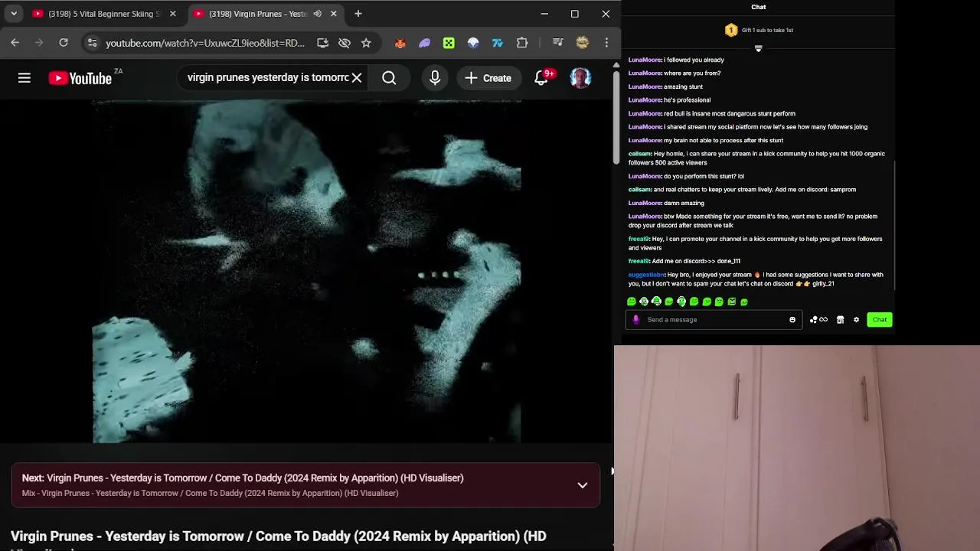Expand the Next up playlist chevron
Viewport: 980px width, 551px height.
tap(583, 485)
